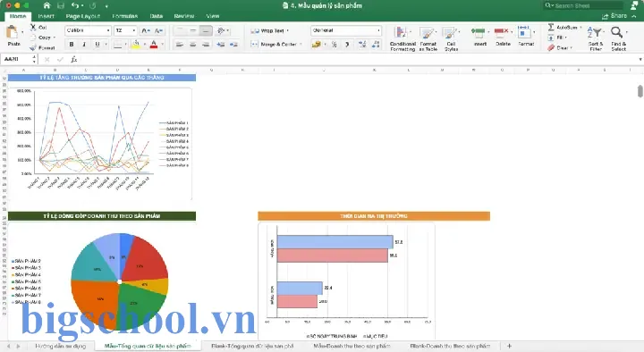Viewport: 644px width, 352px height.
Task: Add a new sheet with the plus button
Action: [x=509, y=346]
